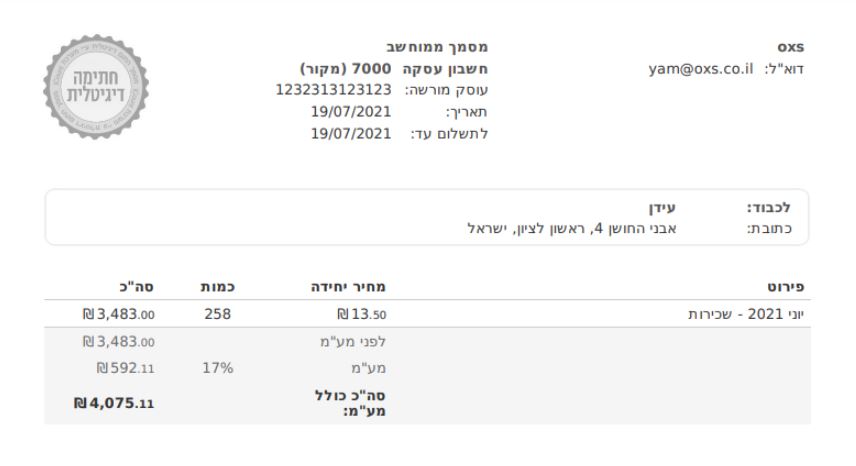The width and height of the screenshot is (856, 466).
Task: Click the oxs company name
Action: point(792,47)
